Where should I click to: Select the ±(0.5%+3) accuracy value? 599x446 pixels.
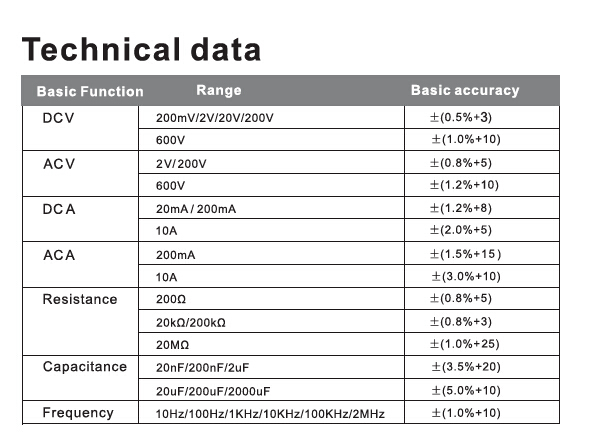coord(461,117)
